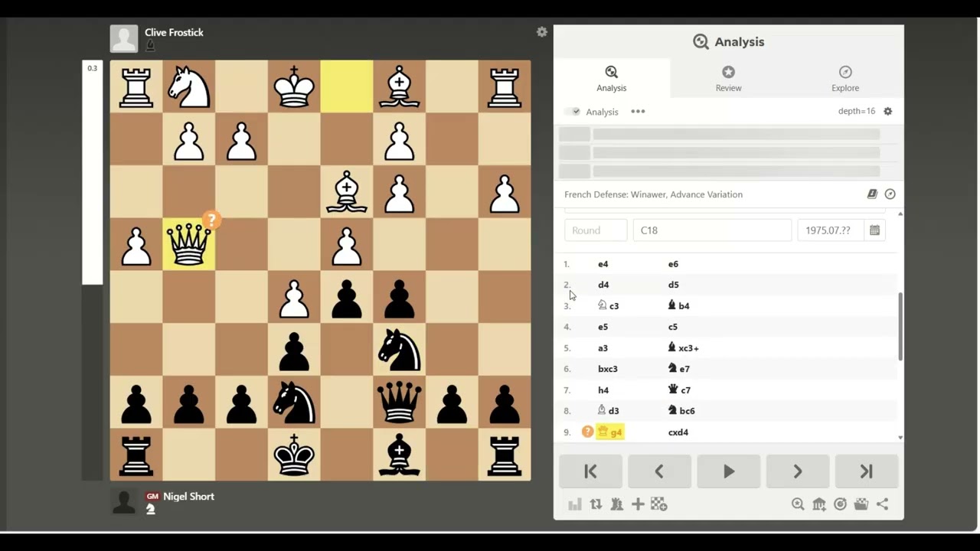980x551 pixels.
Task: Open the analysis more options dots
Action: (638, 111)
